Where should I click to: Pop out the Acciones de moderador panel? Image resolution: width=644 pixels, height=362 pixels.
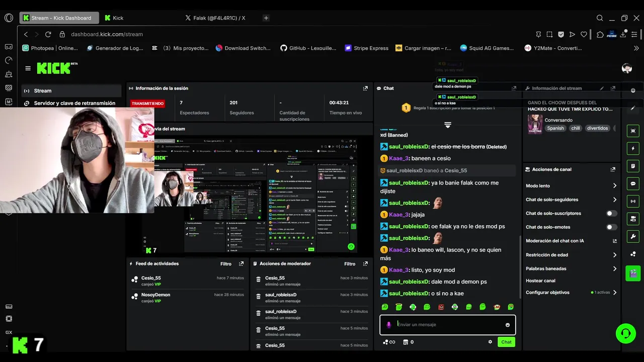tap(365, 264)
